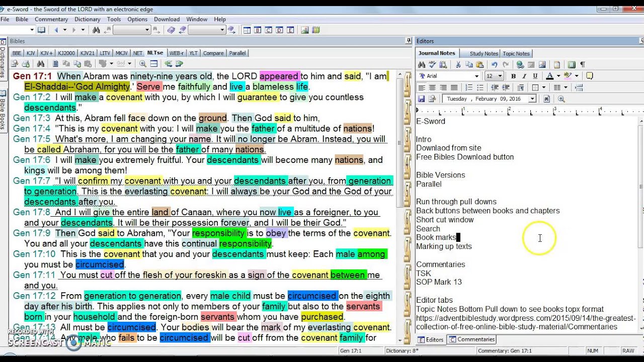Switch to the KJV Bible tab
Screen dimensions: 644x362
point(31,53)
